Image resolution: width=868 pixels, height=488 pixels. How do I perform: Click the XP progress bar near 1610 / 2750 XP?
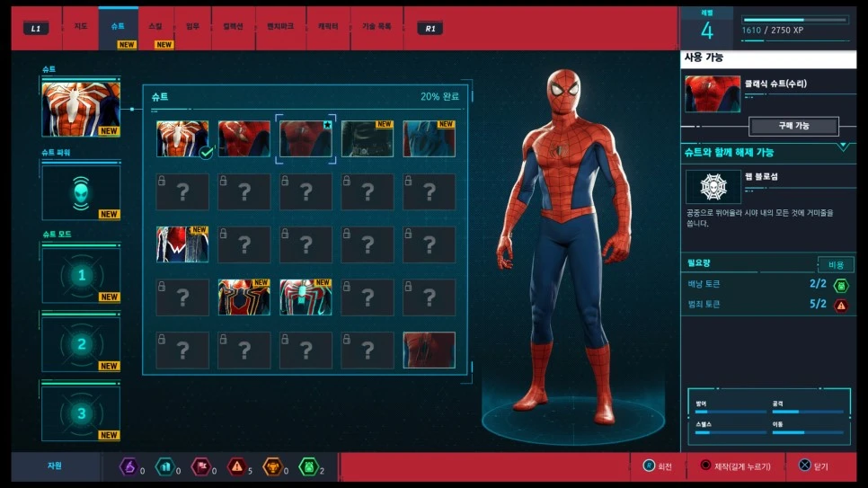pos(794,20)
